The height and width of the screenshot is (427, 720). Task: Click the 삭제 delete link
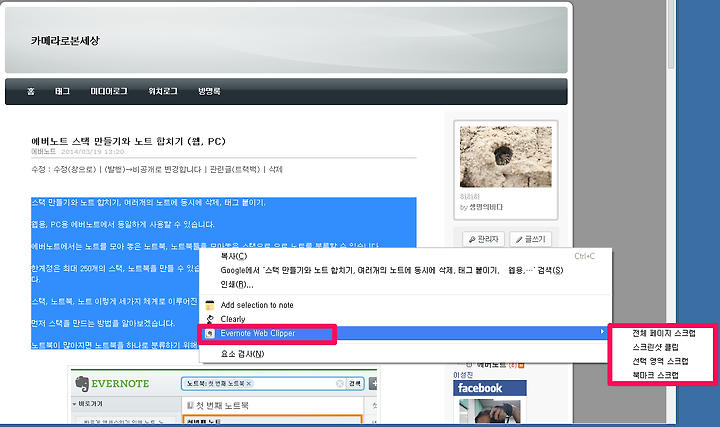(x=276, y=169)
